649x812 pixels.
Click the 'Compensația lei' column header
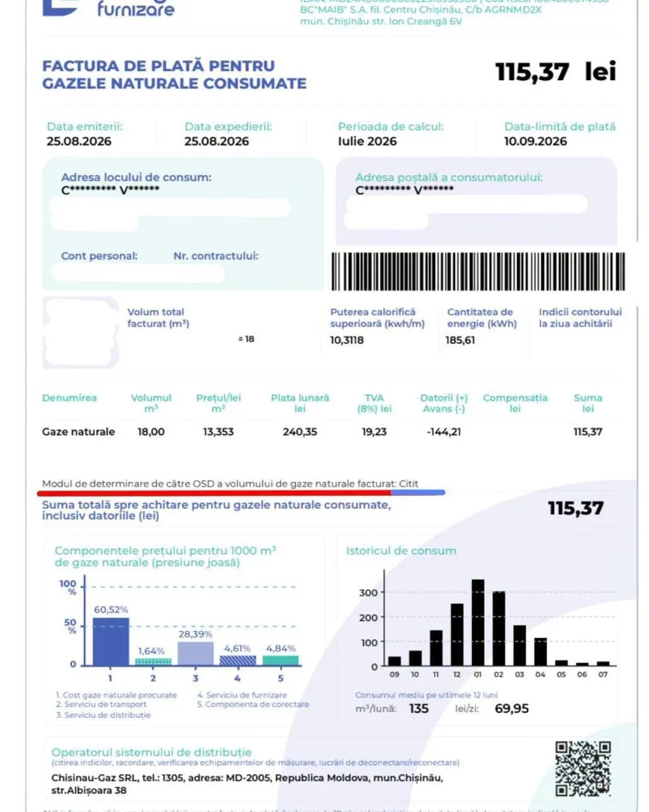pyautogui.click(x=515, y=403)
